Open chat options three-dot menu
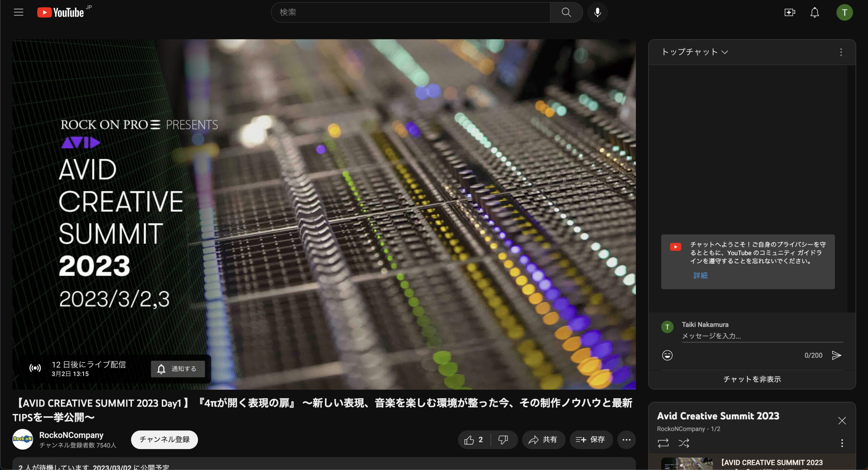This screenshot has width=868, height=470. 841,52
